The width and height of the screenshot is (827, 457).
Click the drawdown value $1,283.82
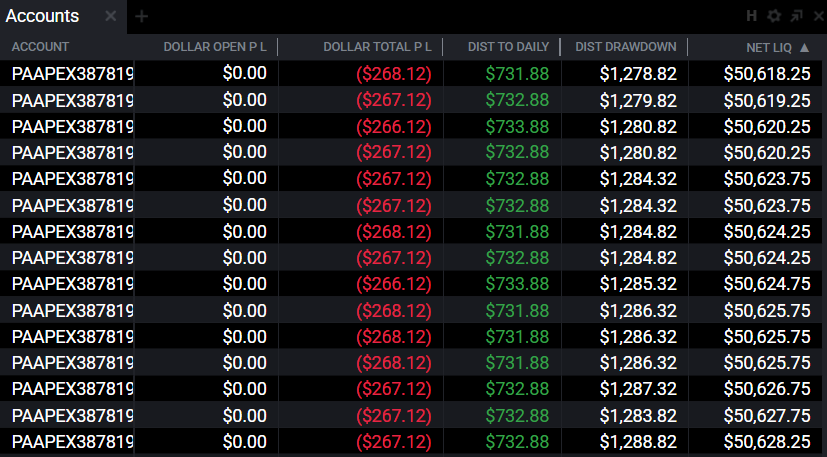pos(638,415)
